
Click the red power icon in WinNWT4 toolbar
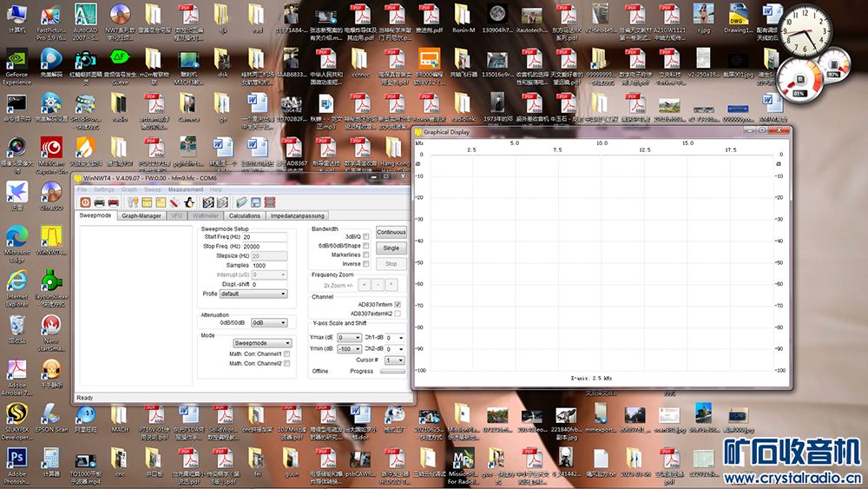coord(84,202)
